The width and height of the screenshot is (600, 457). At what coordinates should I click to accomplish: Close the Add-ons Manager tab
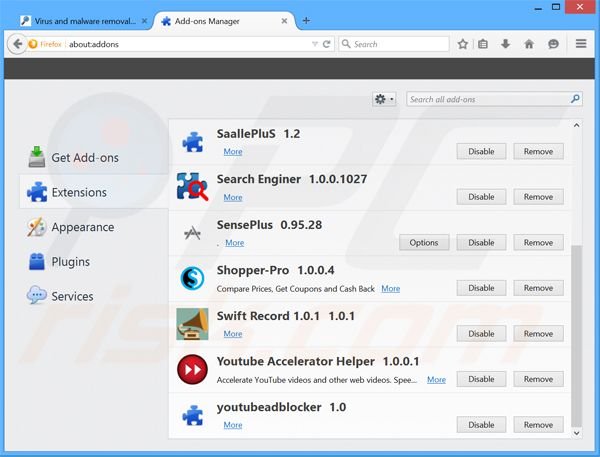284,21
